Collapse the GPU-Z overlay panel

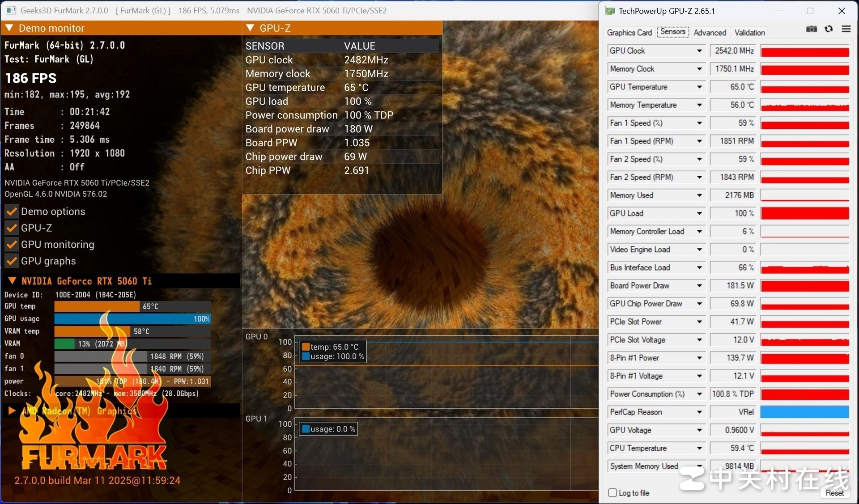[x=250, y=28]
